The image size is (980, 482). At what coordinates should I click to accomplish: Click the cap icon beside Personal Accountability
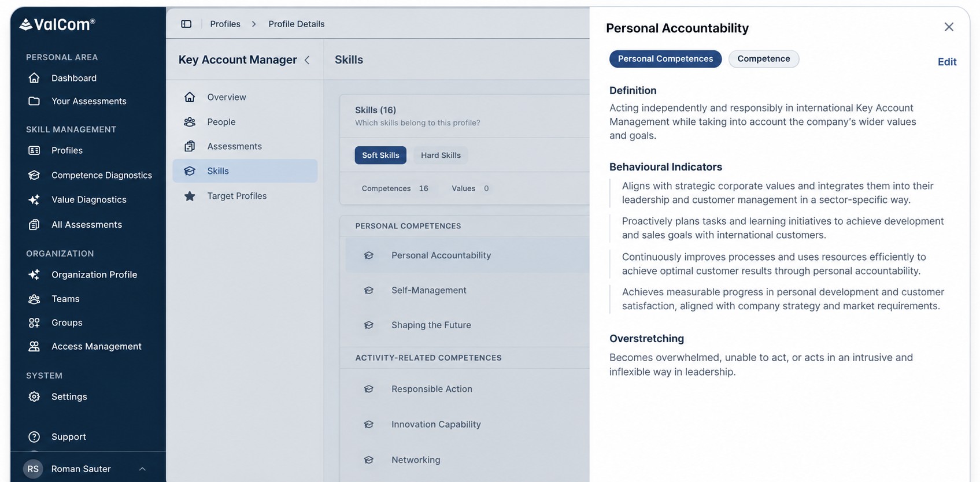coord(369,255)
